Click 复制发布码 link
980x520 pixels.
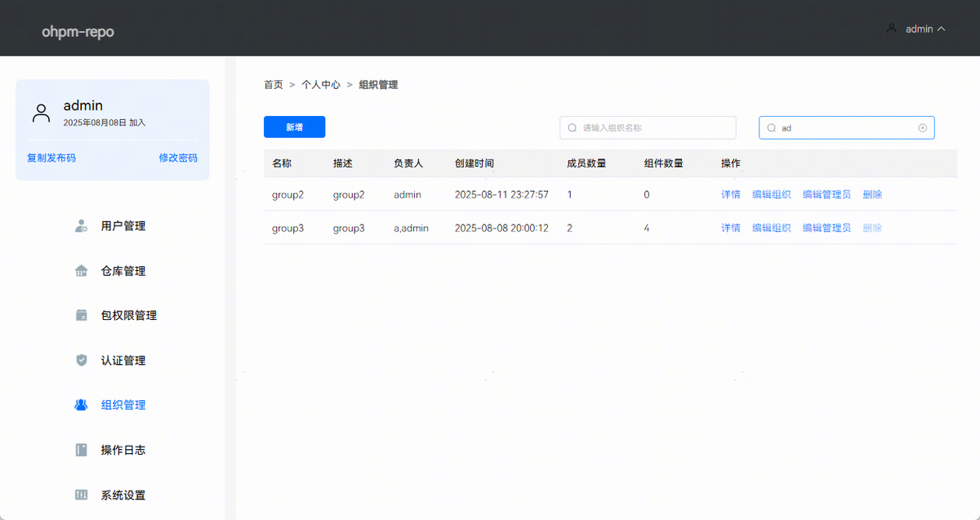coord(51,158)
